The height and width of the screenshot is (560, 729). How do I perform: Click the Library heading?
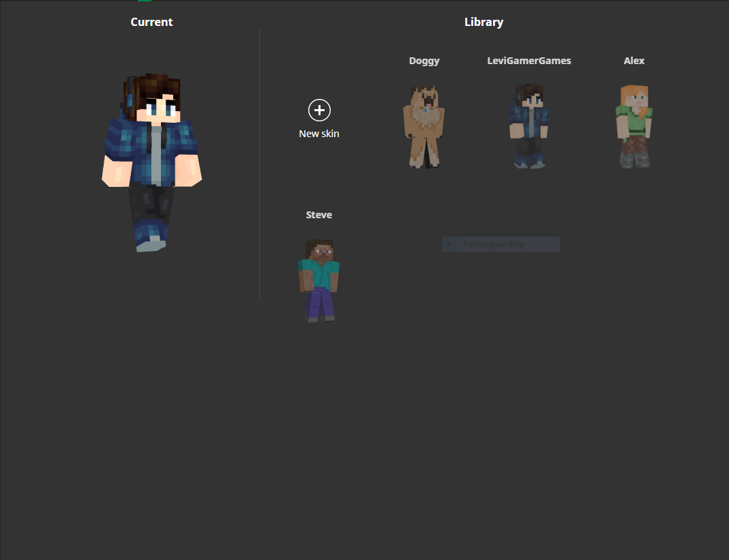pyautogui.click(x=484, y=23)
